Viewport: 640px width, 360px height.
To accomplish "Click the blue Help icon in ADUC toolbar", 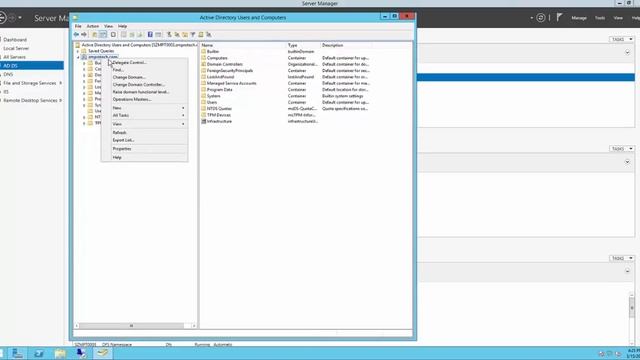I will click(x=150, y=35).
